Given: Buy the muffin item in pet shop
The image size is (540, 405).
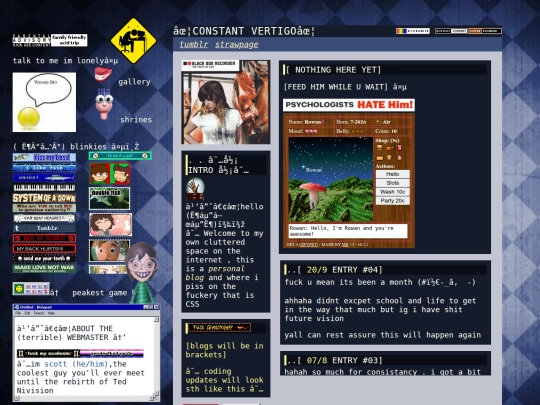Looking at the screenshot, I should 390,157.
